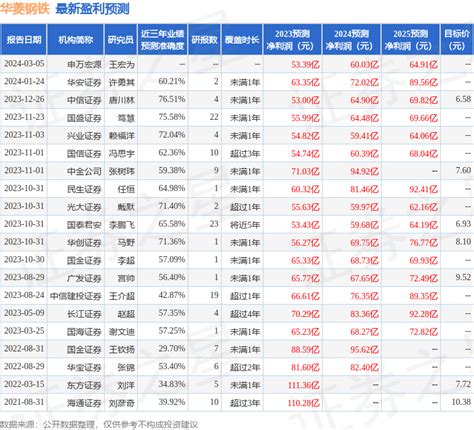
Task: Click institution 海通证券
Action: tap(84, 403)
